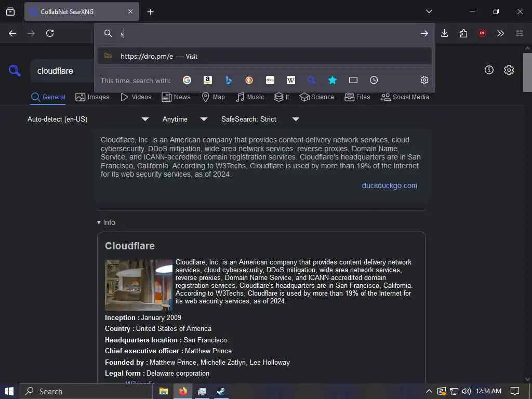
Task: Open the Windows Start menu
Action: pos(9,391)
